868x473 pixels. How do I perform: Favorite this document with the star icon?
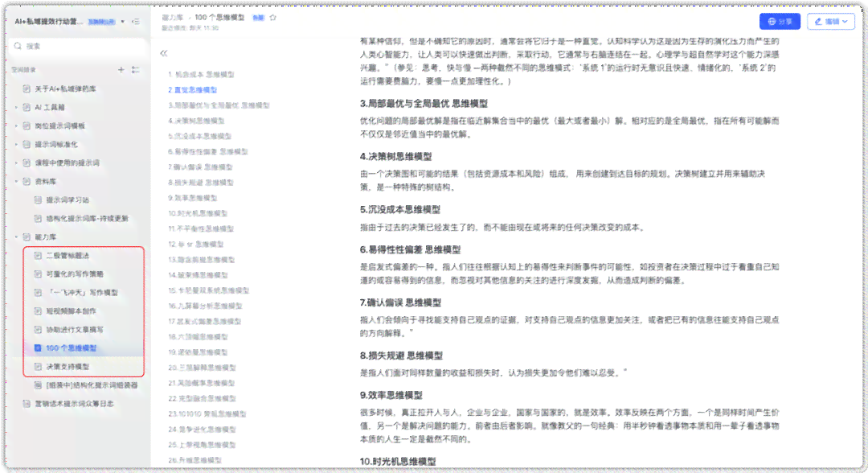[x=273, y=18]
